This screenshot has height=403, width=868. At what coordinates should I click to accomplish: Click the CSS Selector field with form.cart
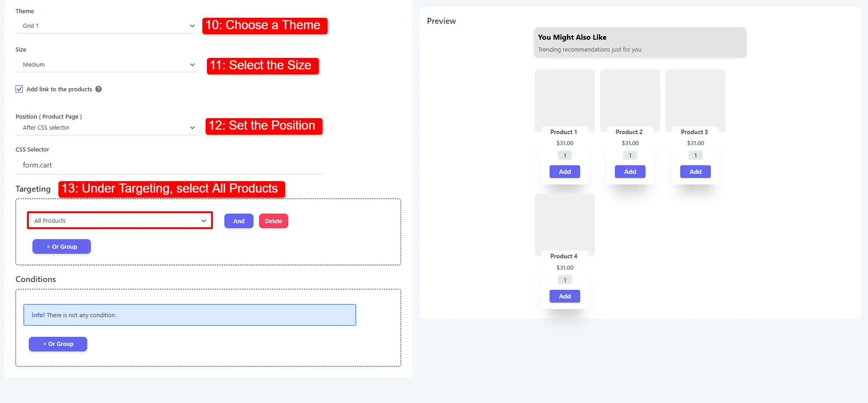(x=169, y=165)
